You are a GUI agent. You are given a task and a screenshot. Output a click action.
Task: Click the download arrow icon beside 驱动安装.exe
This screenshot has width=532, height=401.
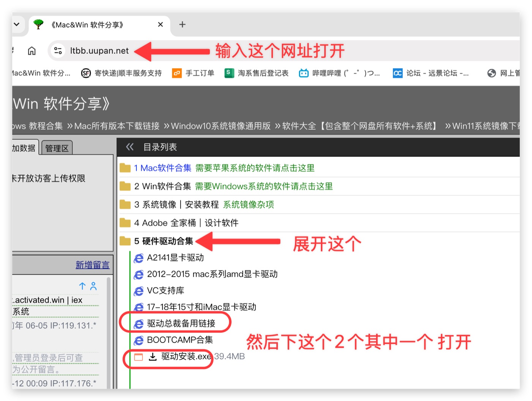tap(152, 356)
